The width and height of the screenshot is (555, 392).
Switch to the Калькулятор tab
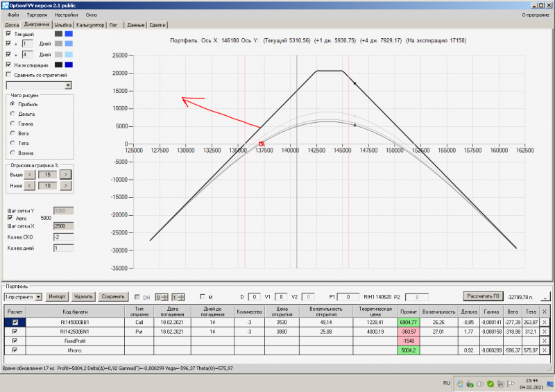pos(90,25)
